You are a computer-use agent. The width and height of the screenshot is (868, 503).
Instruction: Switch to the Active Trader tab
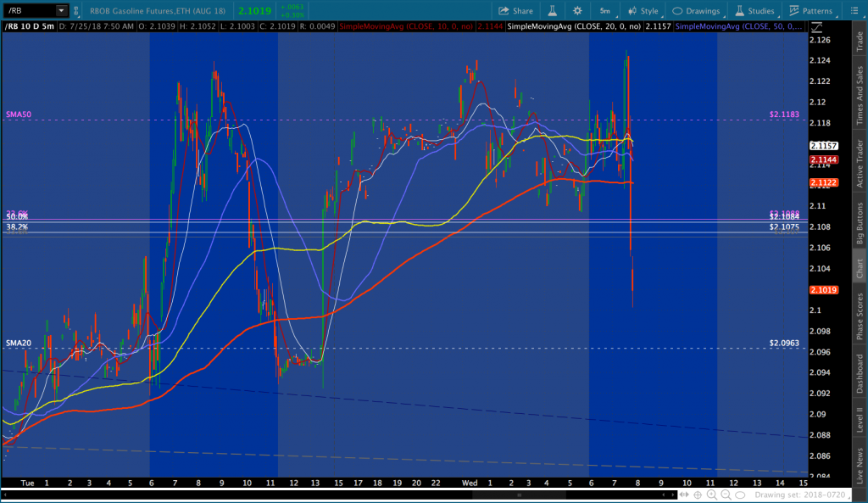click(860, 161)
